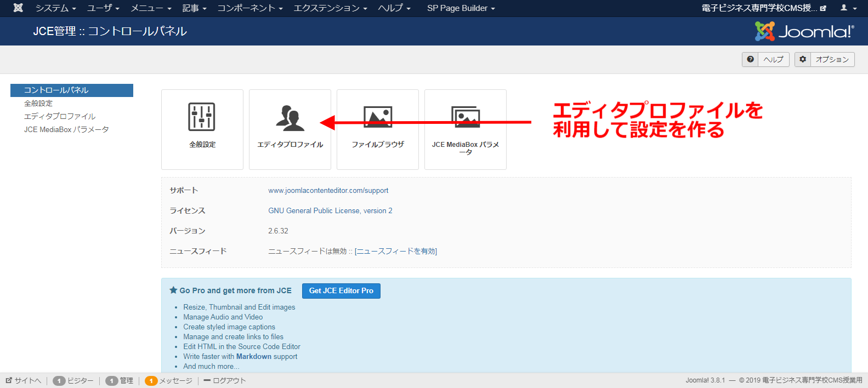Viewport: 868px width, 388px height.
Task: Click the バージョン label
Action: (188, 231)
